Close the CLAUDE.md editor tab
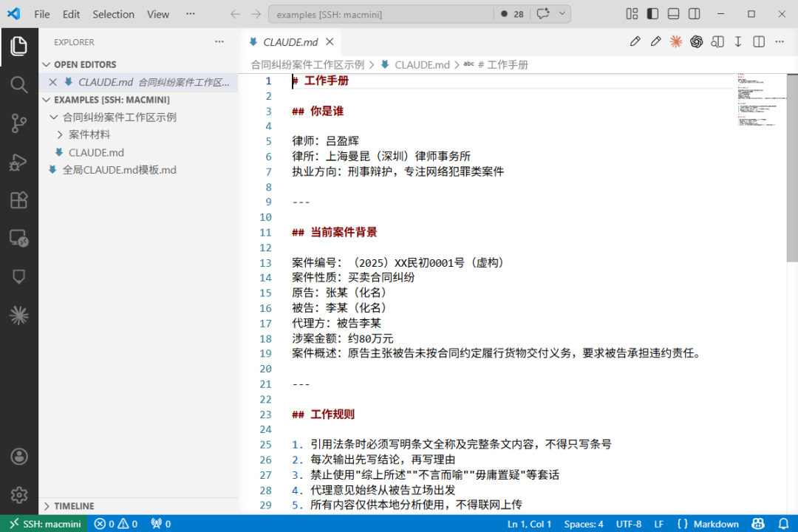The image size is (798, 532). pyautogui.click(x=330, y=41)
